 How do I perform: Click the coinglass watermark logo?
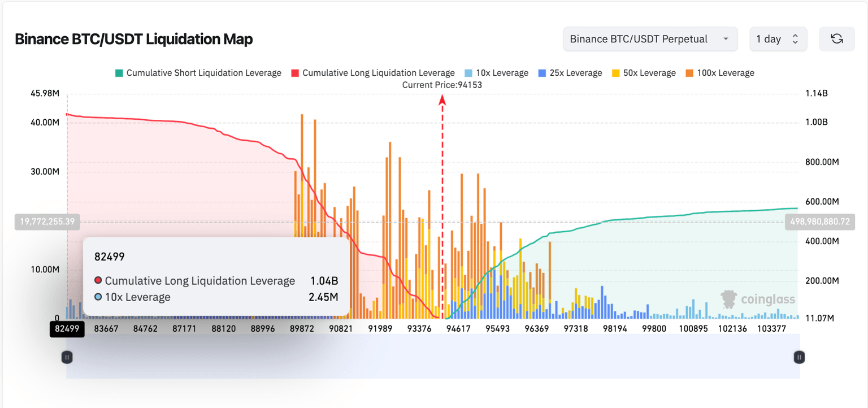click(758, 299)
